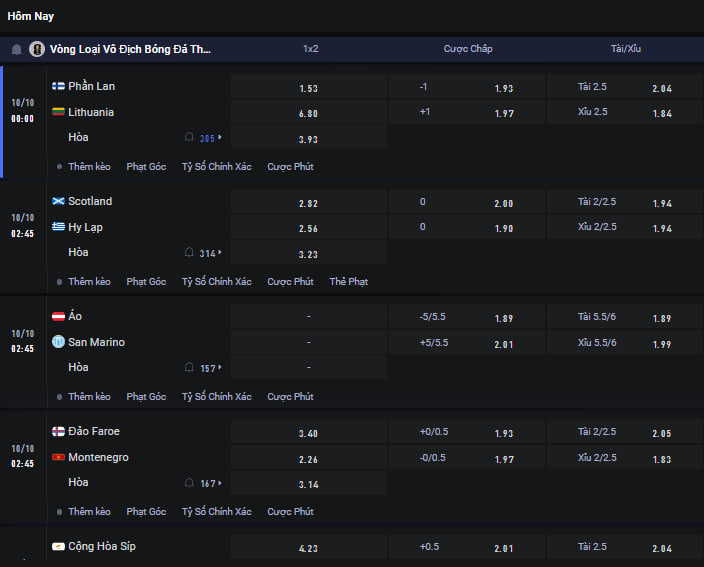Click the league notification bell in header
This screenshot has height=567, width=704.
point(16,49)
